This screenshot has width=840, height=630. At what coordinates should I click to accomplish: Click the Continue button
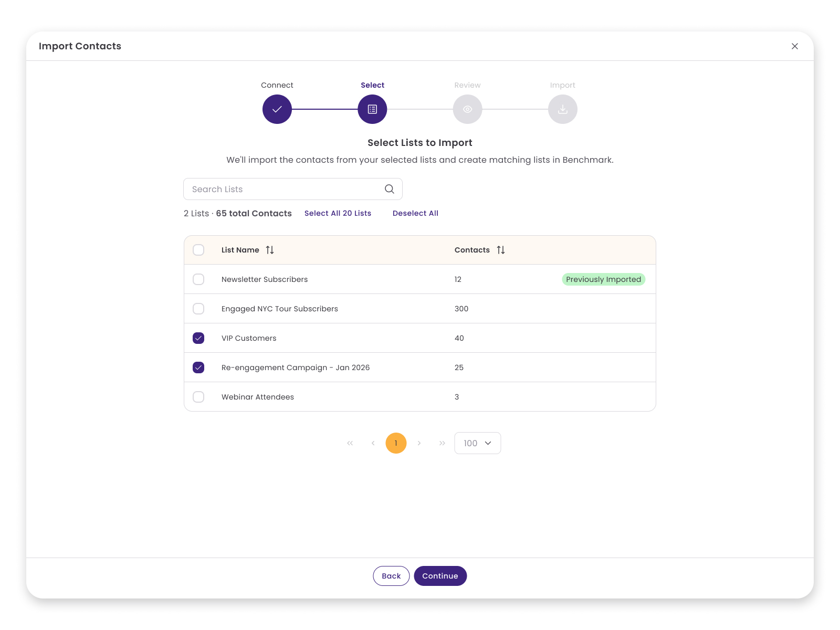tap(440, 576)
